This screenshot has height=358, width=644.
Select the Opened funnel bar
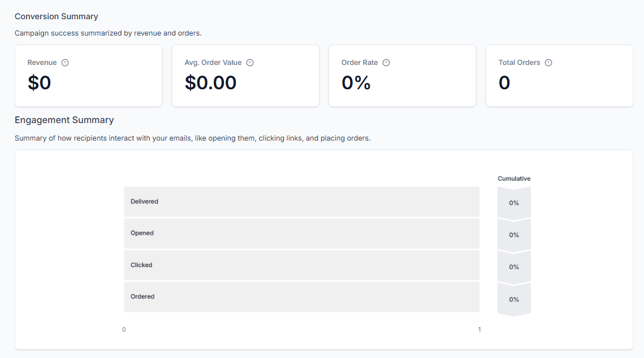[301, 233]
